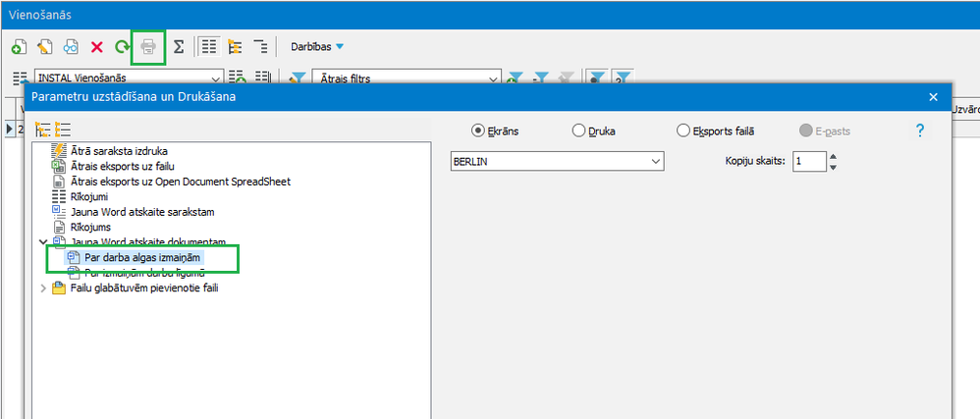Click the funnel icon with dot
The image size is (980, 419).
click(x=597, y=79)
